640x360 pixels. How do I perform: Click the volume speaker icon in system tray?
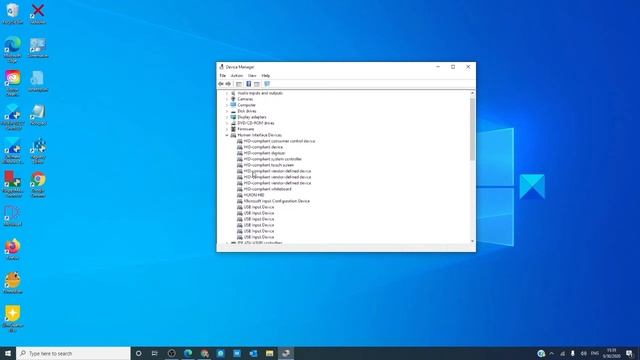[x=584, y=353]
